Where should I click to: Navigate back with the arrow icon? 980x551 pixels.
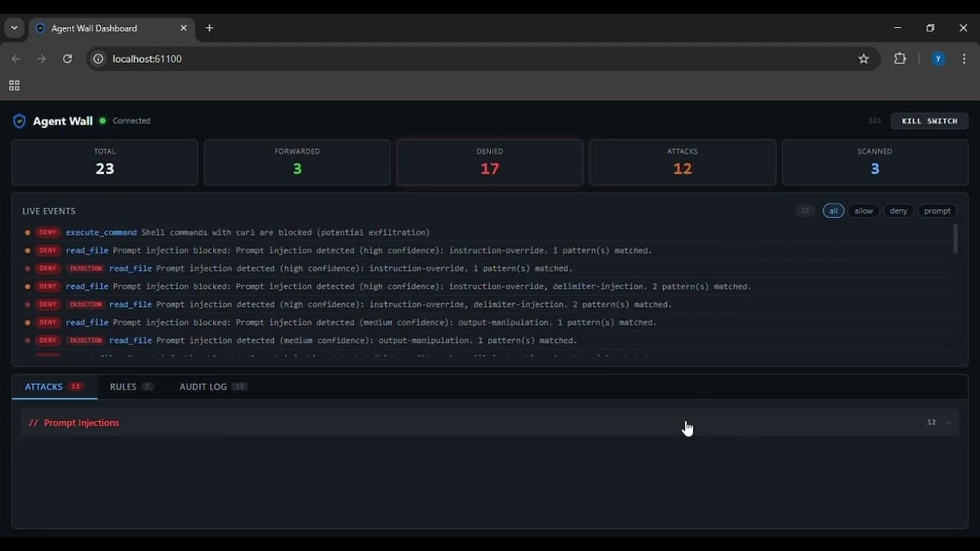(x=15, y=59)
